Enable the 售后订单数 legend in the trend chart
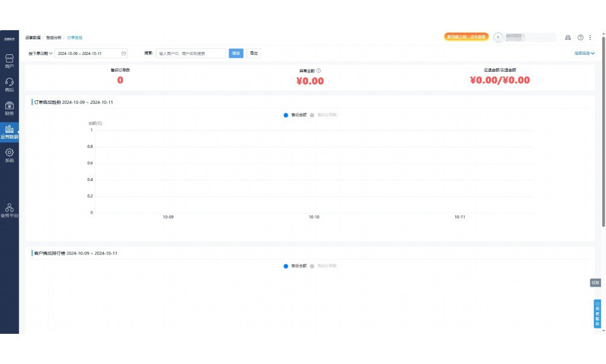606x364 pixels. (x=324, y=114)
